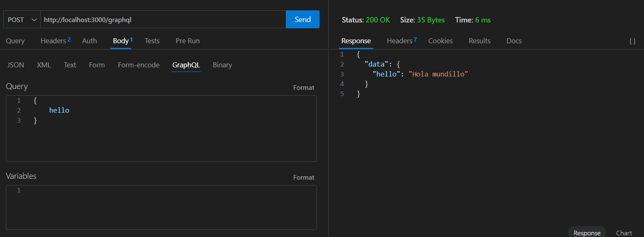
Task: Format the GraphQL query
Action: pos(304,88)
